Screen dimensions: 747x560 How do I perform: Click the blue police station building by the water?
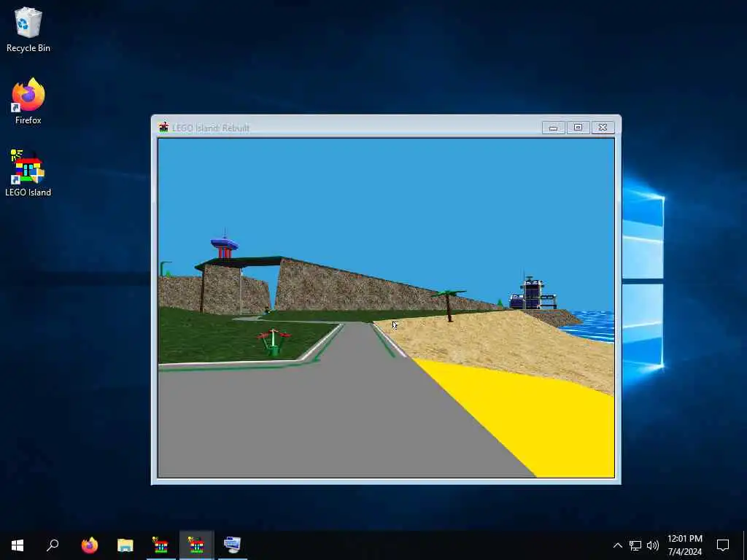coord(533,292)
